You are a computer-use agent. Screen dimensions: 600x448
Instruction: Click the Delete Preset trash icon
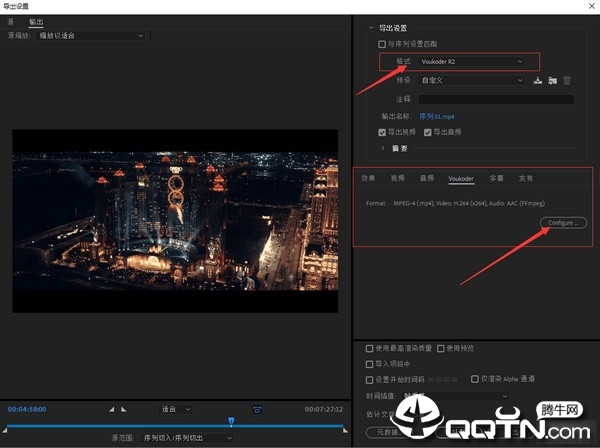(567, 80)
